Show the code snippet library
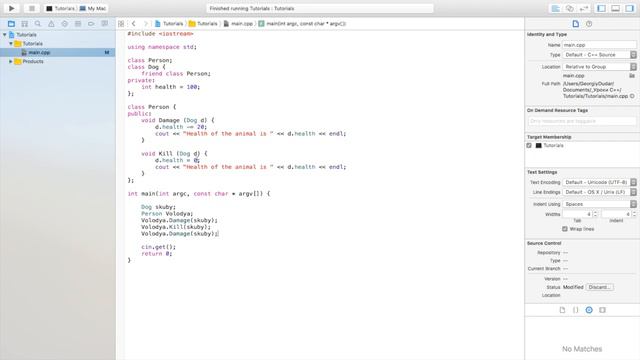The image size is (640, 360). [x=576, y=310]
